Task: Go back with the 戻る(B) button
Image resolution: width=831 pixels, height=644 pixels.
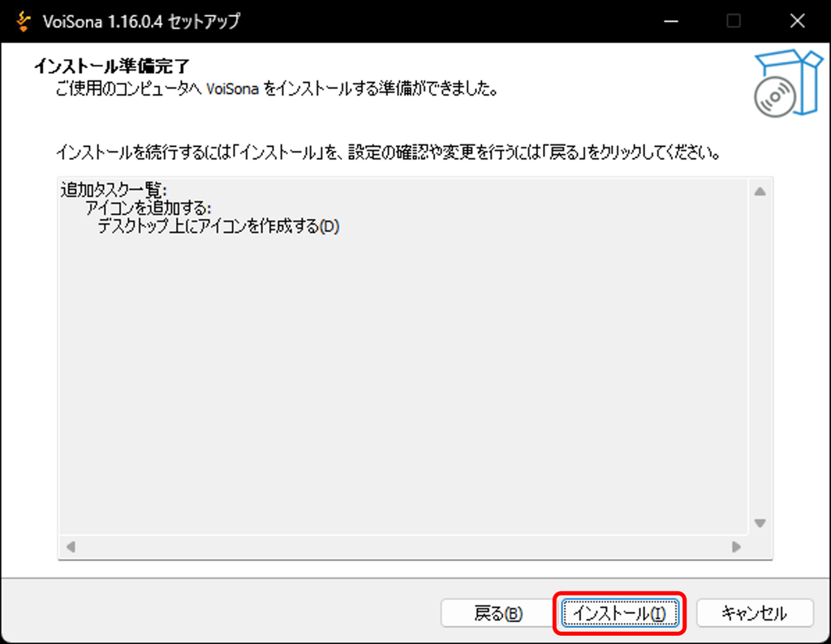Action: pos(498,613)
